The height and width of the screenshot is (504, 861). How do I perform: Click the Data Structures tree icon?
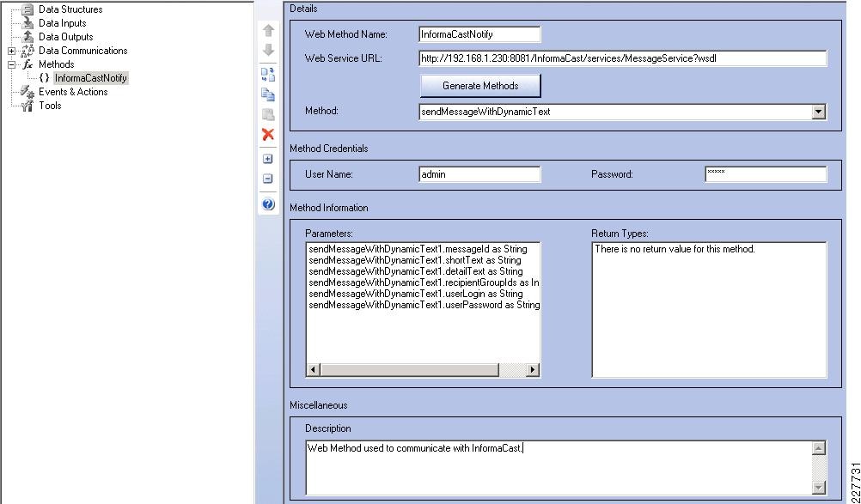click(27, 9)
